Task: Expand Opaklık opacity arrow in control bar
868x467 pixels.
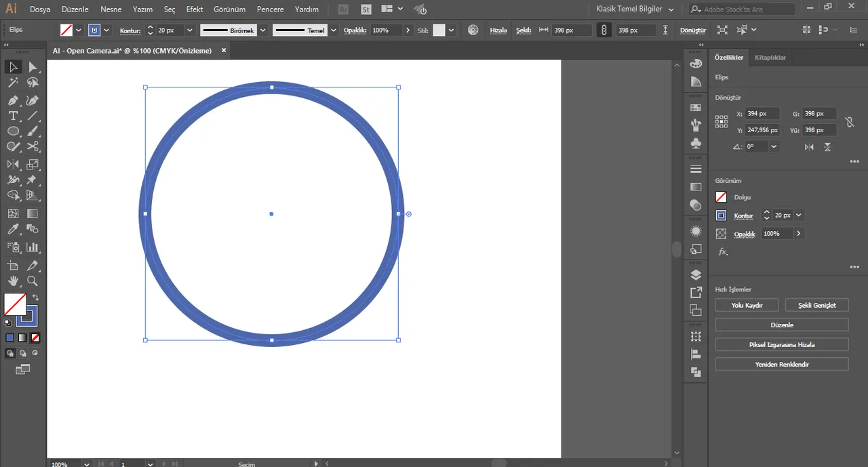Action: point(408,31)
